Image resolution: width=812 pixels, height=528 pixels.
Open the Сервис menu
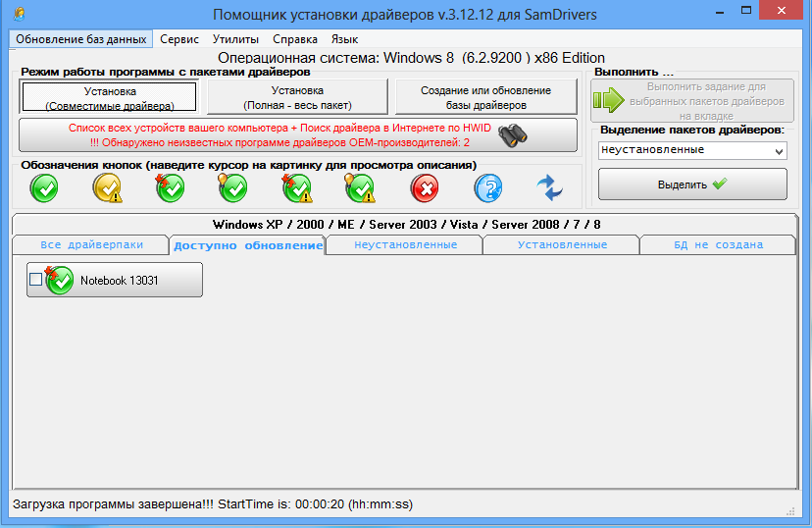tap(178, 39)
